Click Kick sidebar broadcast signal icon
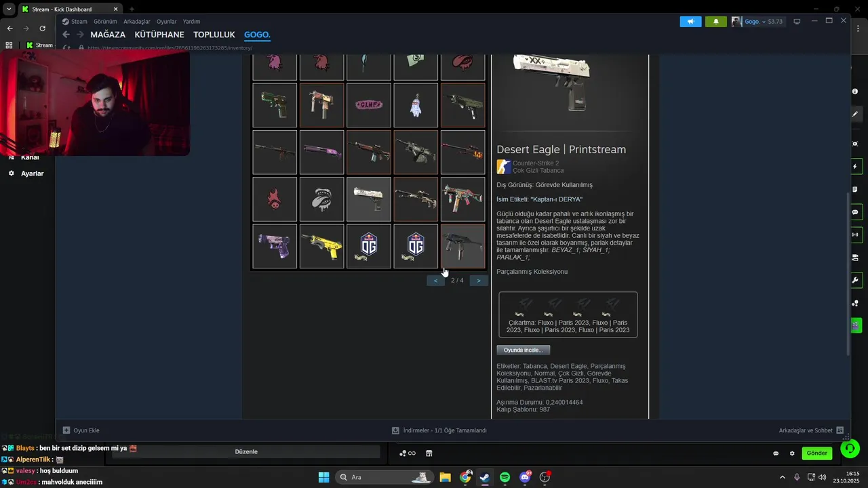The image size is (868, 488). 855,235
